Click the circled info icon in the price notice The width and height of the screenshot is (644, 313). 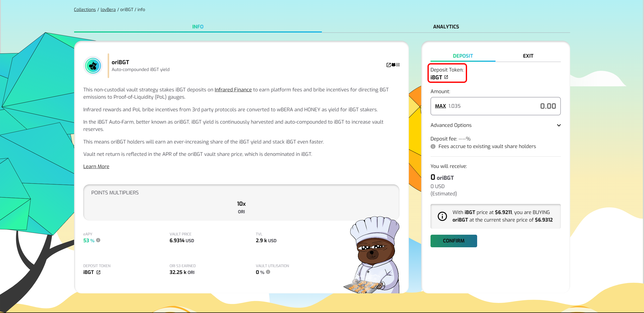click(442, 216)
